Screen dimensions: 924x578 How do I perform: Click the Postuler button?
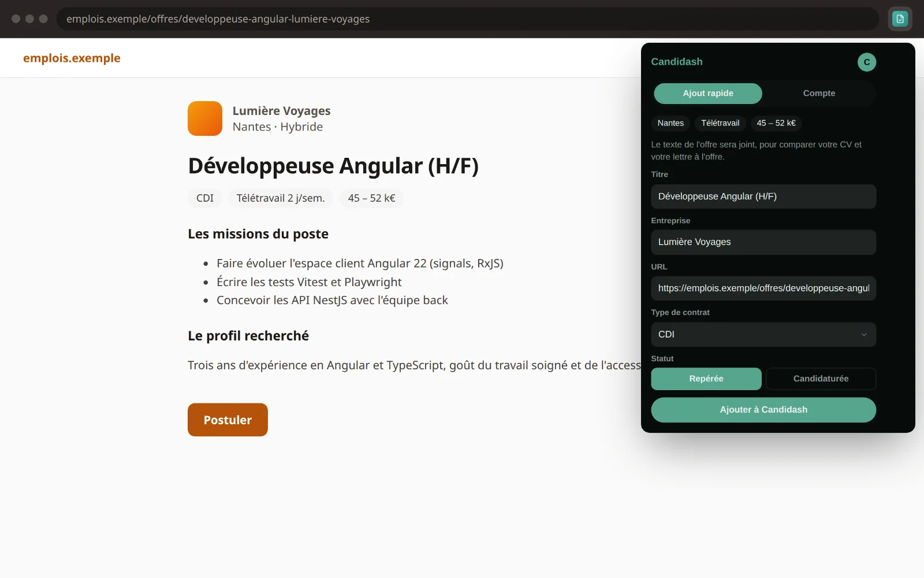coord(228,420)
